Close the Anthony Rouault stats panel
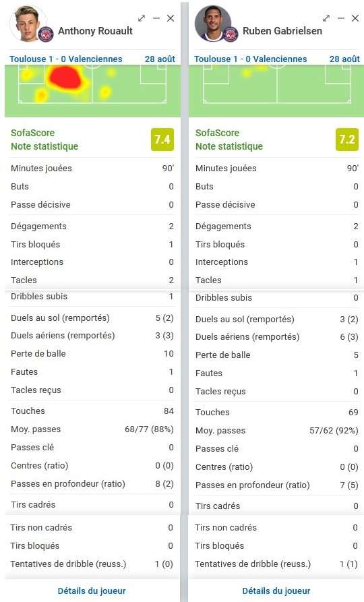The height and width of the screenshot is (602, 364). 171,18
